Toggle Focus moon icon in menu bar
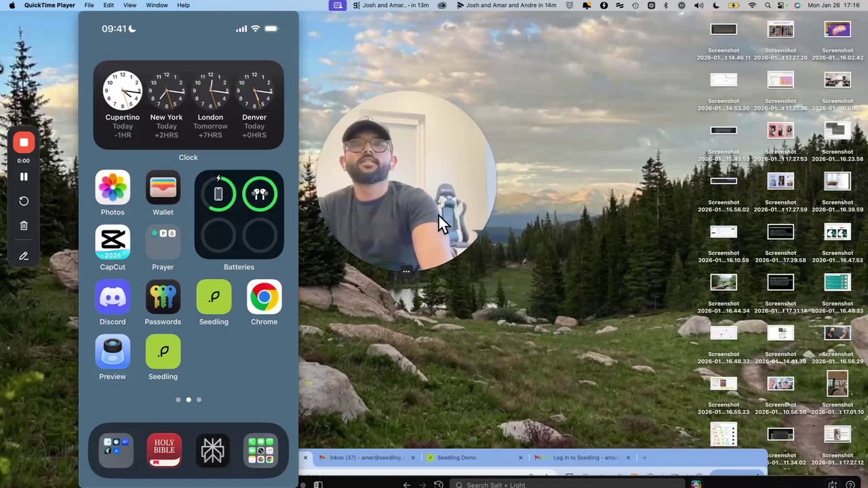The image size is (868, 488). 716,5
